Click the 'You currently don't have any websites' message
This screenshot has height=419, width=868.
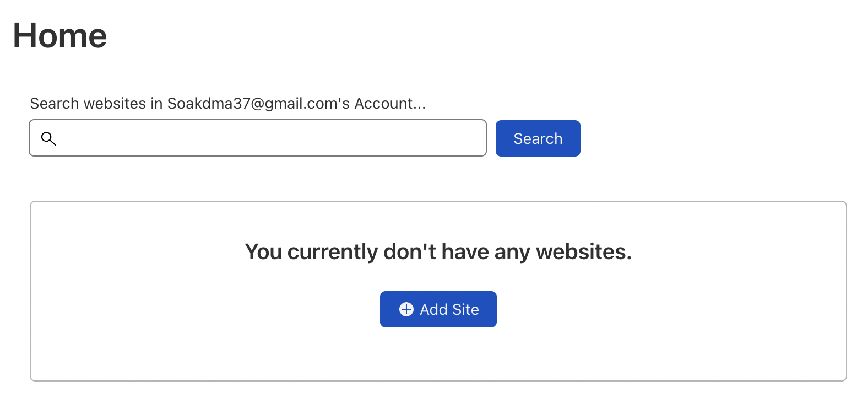[438, 252]
